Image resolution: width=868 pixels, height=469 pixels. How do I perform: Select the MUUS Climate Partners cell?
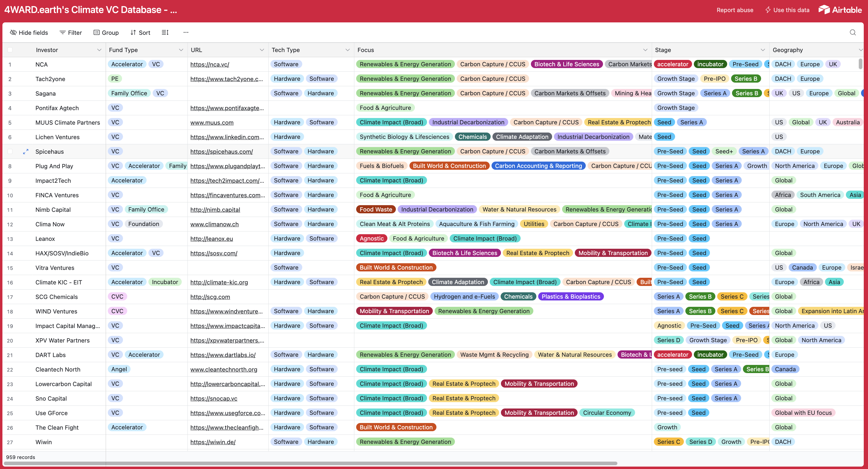68,123
